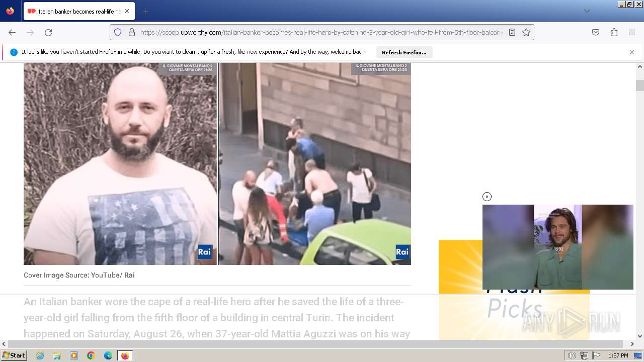List all tabs dropdown arrow
This screenshot has height=362, width=644.
(587, 11)
